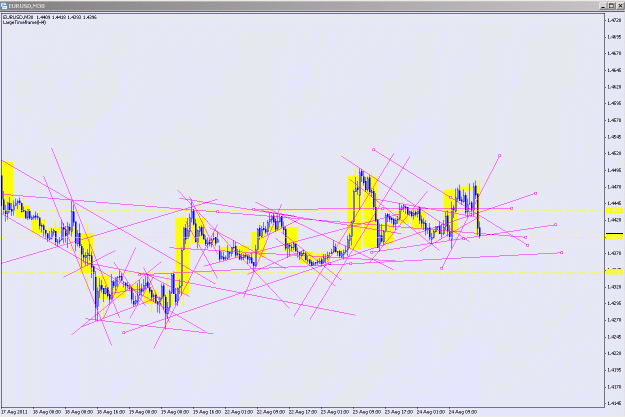Click the EURUSD,M30 title bar text
Screen dimensions: 625x417
tap(27, 6)
